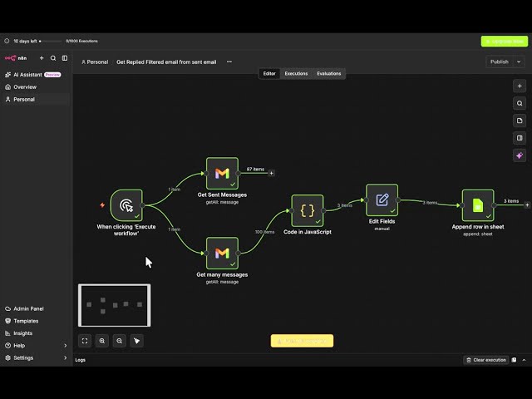Click the Personal breadcrumb link

pyautogui.click(x=95, y=62)
